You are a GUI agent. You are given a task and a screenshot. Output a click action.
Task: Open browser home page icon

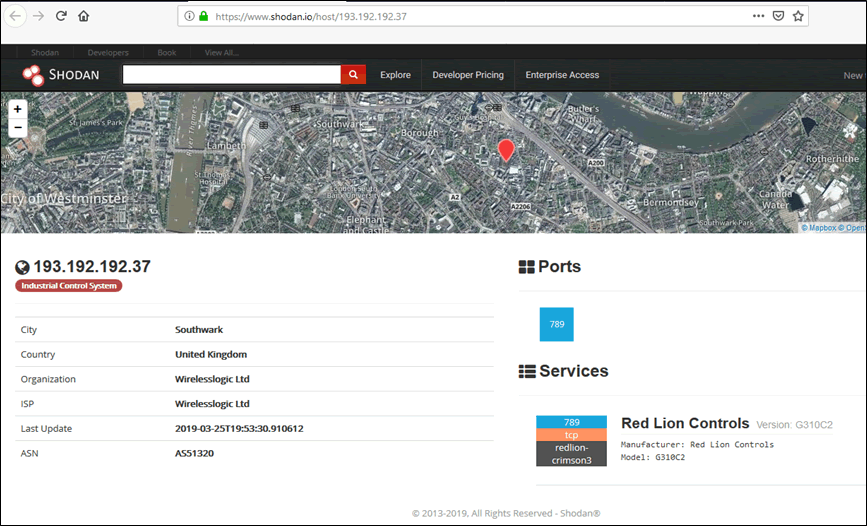[x=83, y=16]
